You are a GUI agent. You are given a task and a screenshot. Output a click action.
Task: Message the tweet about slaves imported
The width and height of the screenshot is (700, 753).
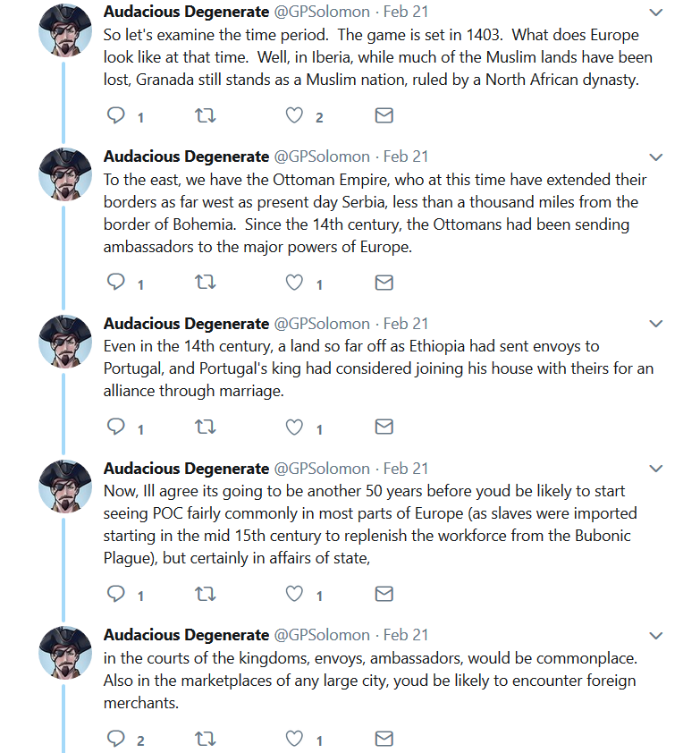(x=384, y=594)
